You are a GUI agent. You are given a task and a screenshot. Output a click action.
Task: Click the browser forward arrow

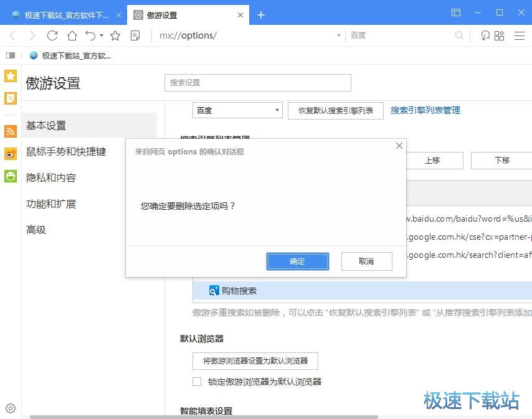click(32, 35)
